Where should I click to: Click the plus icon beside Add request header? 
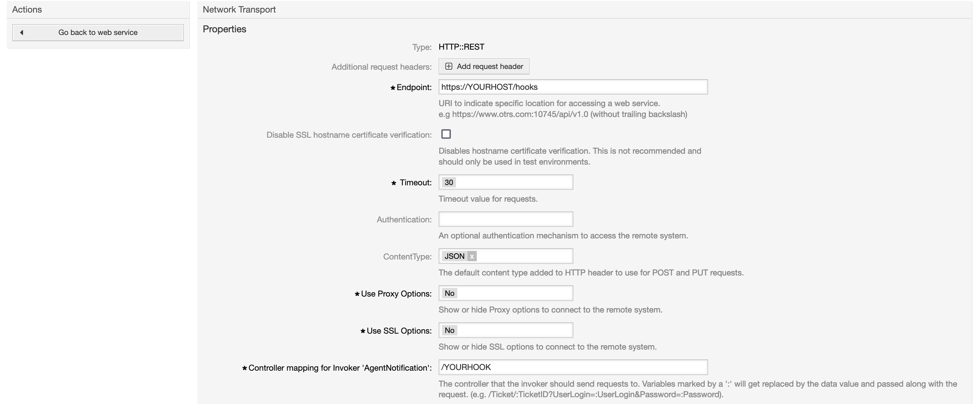[x=448, y=67]
